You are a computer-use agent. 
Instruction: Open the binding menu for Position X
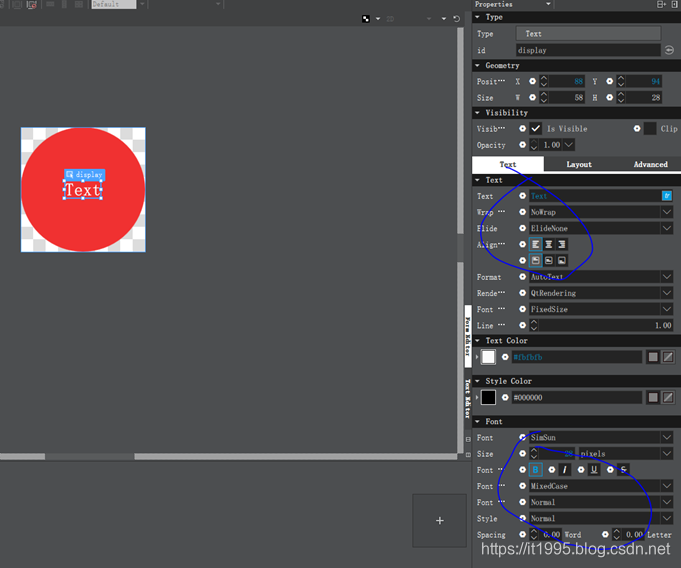(x=532, y=81)
